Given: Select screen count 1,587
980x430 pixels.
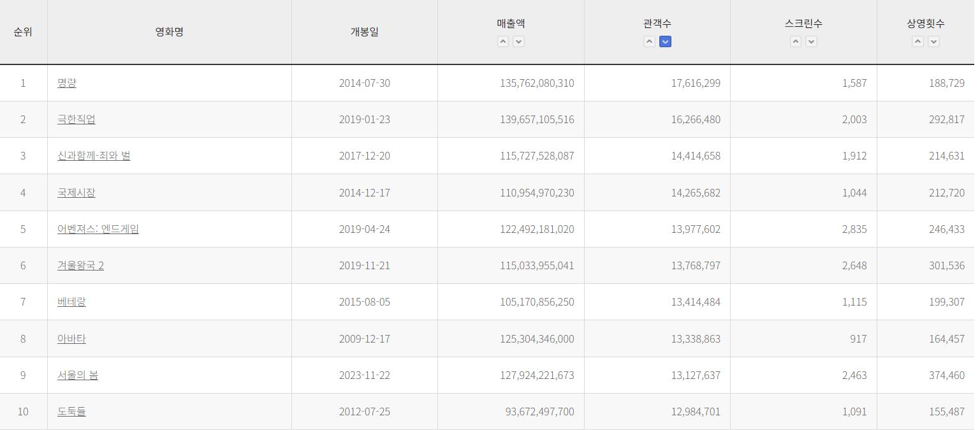Looking at the screenshot, I should 854,83.
